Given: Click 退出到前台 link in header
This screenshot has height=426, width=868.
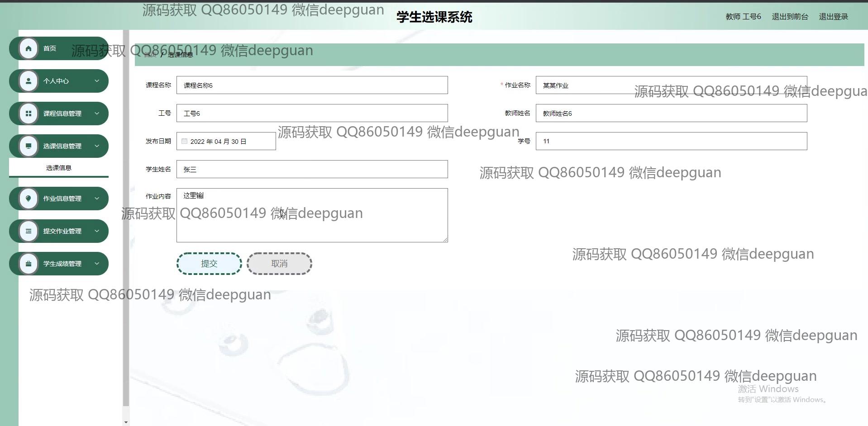Looking at the screenshot, I should click(790, 17).
